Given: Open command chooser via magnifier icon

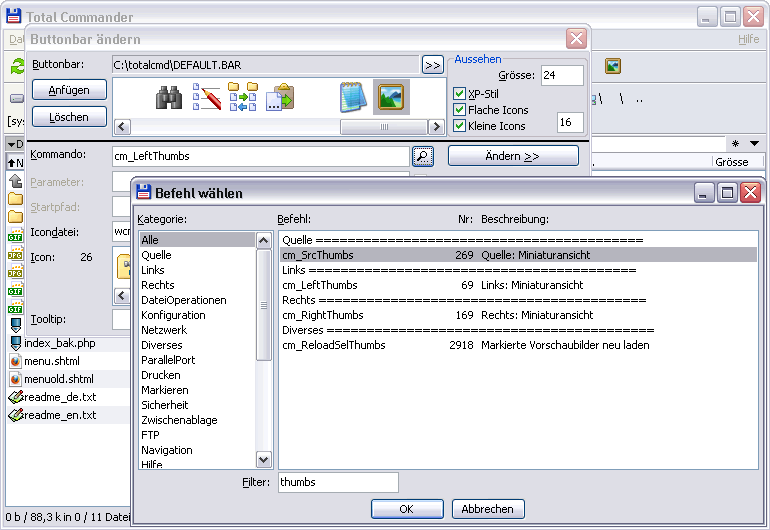Looking at the screenshot, I should [423, 156].
